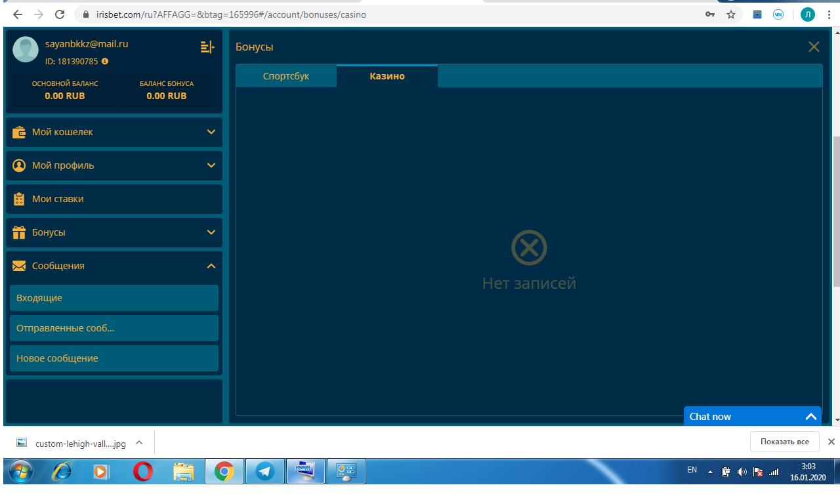The width and height of the screenshot is (840, 504).
Task: Open the Chrome three-dot menu
Action: tap(829, 14)
